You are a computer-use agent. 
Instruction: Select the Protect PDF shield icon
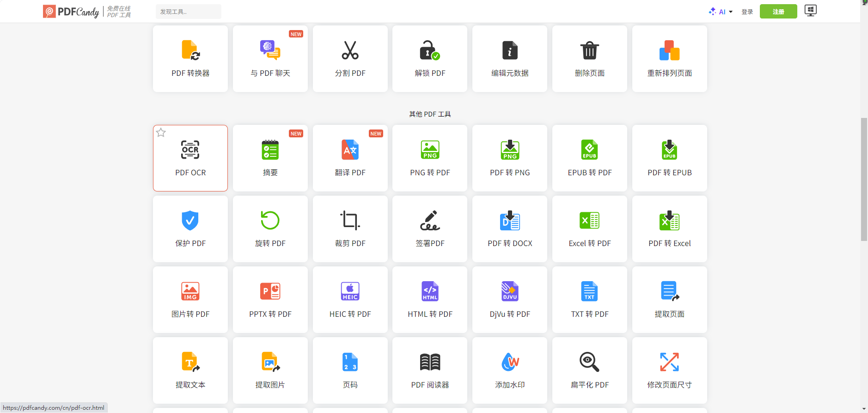(190, 221)
